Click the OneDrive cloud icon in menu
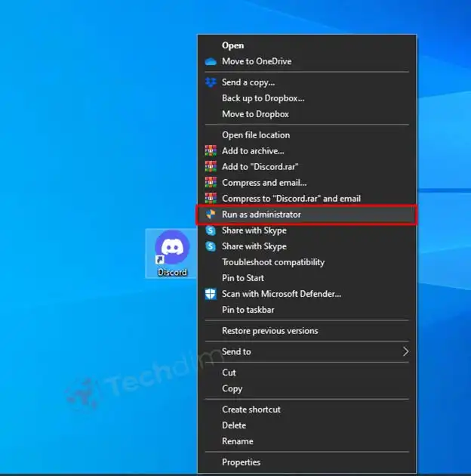This screenshot has width=471, height=476. tap(211, 61)
